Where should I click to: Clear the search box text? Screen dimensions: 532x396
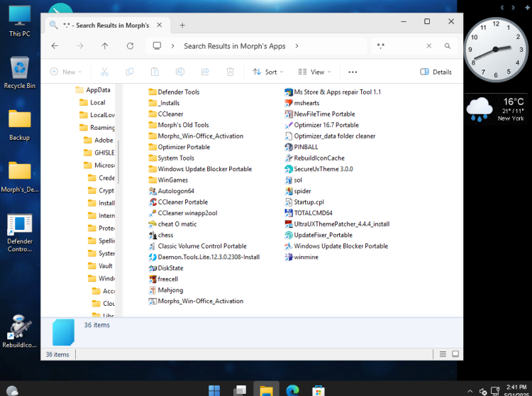coord(429,46)
